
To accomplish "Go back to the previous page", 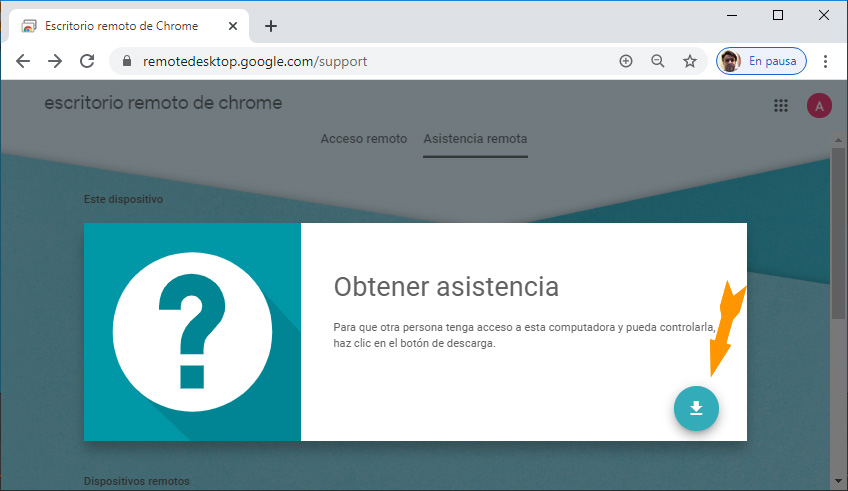I will click(x=23, y=61).
